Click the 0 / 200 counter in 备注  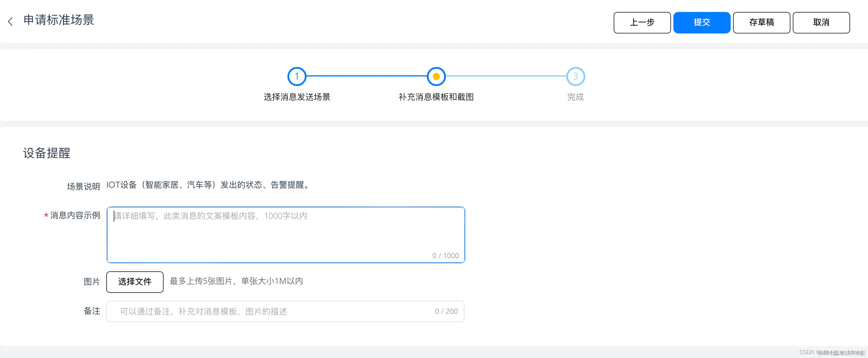pyautogui.click(x=447, y=311)
